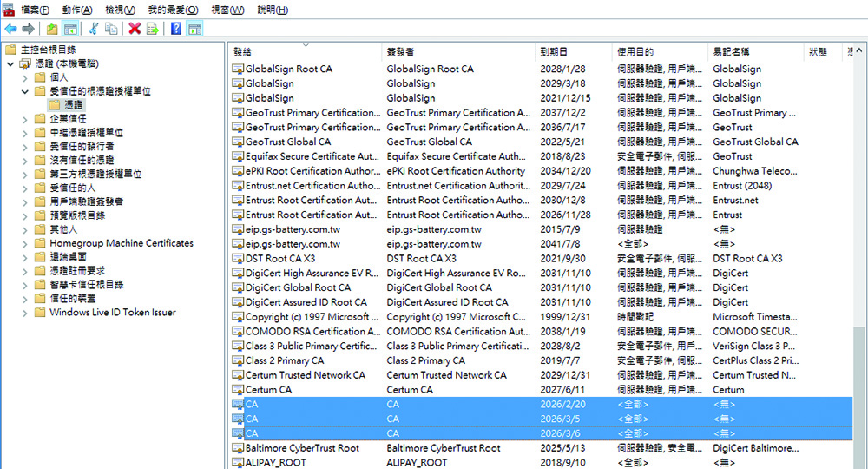
Task: Click the scroll up arrow of certificate list
Action: pos(859,50)
